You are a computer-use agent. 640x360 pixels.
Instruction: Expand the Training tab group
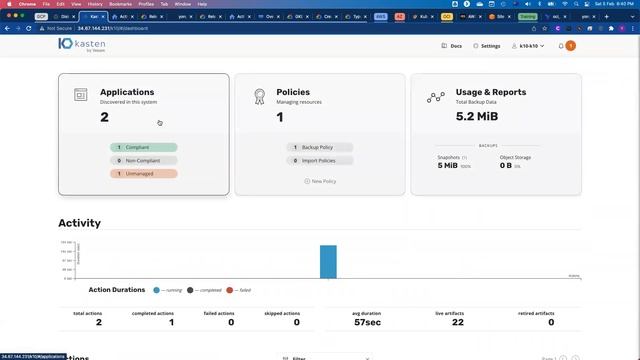(x=527, y=17)
